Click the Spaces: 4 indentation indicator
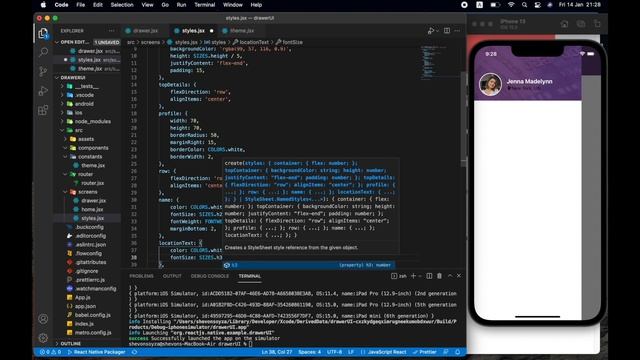Image resolution: width=640 pixels, height=360 pixels. coord(309,352)
